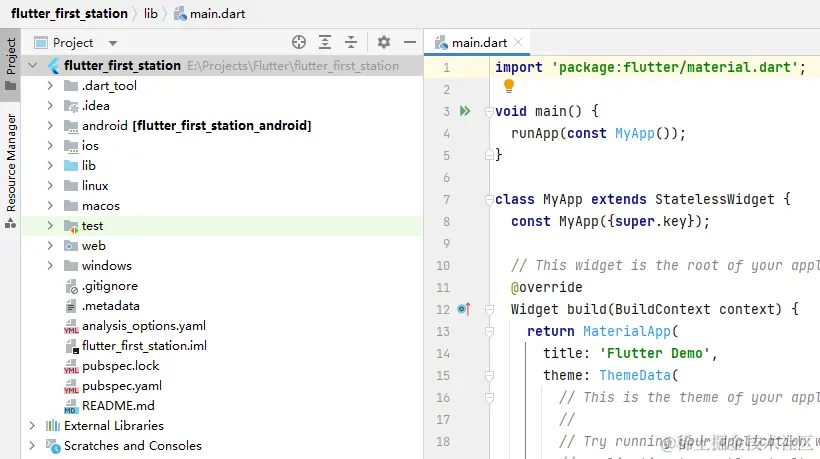
Task: Click the lib breadcrumb in navigation bar
Action: pyautogui.click(x=151, y=14)
